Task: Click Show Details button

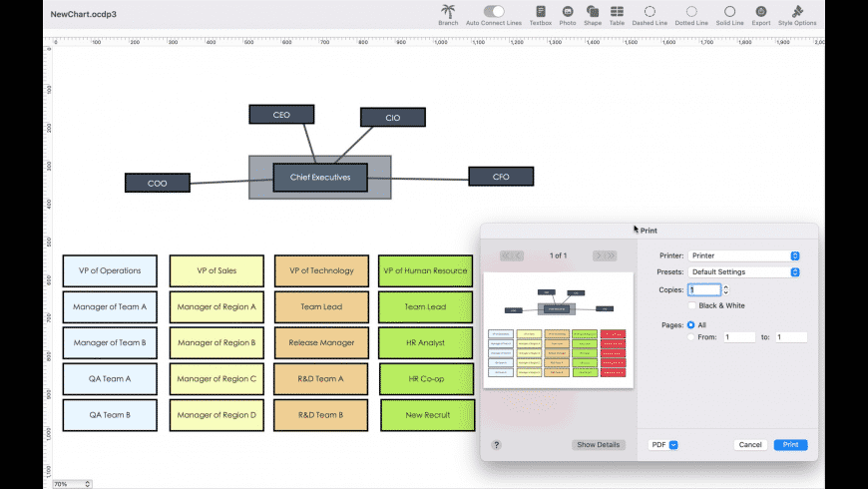Action: [x=599, y=445]
